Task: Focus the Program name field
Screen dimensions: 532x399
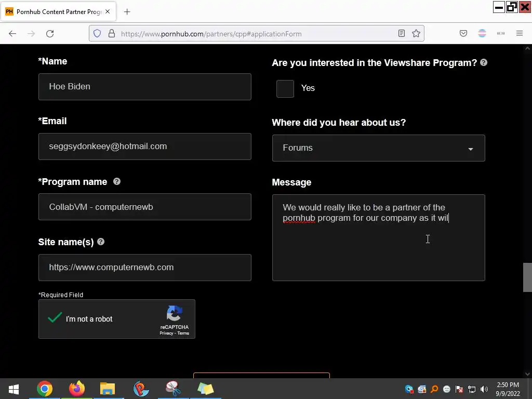Action: 145,207
